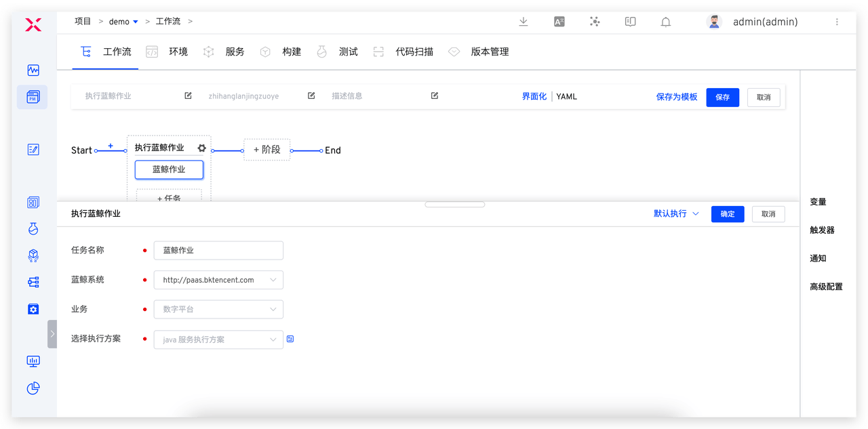The height and width of the screenshot is (429, 868).
Task: Click 保存为模板 link
Action: coord(677,97)
